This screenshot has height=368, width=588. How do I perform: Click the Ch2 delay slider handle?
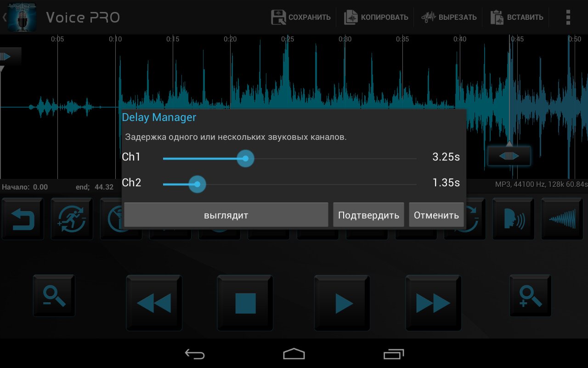pos(197,184)
